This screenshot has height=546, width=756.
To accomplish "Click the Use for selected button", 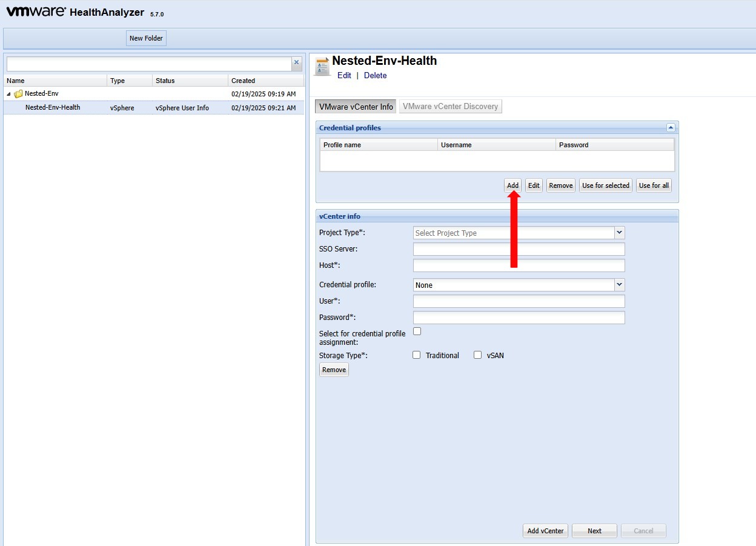I will click(x=606, y=185).
